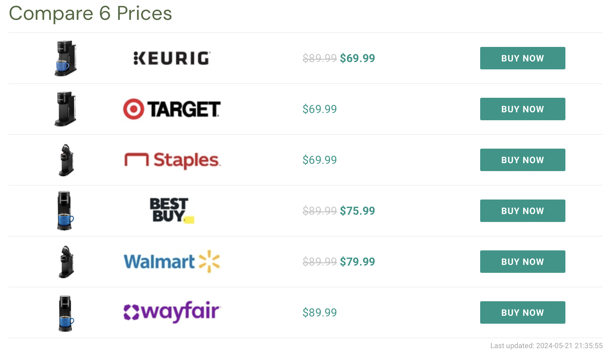Viewport: 612px width, 364px height.
Task: Click product thumbnail in Target row
Action: click(65, 109)
